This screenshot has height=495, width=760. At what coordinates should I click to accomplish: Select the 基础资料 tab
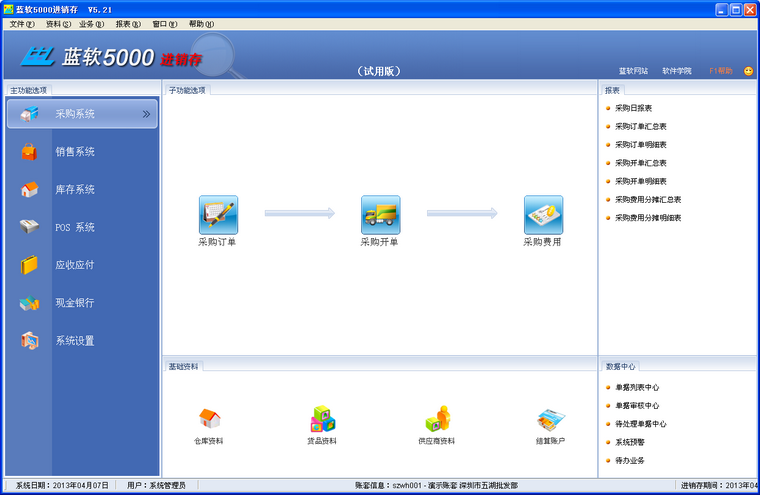[183, 367]
